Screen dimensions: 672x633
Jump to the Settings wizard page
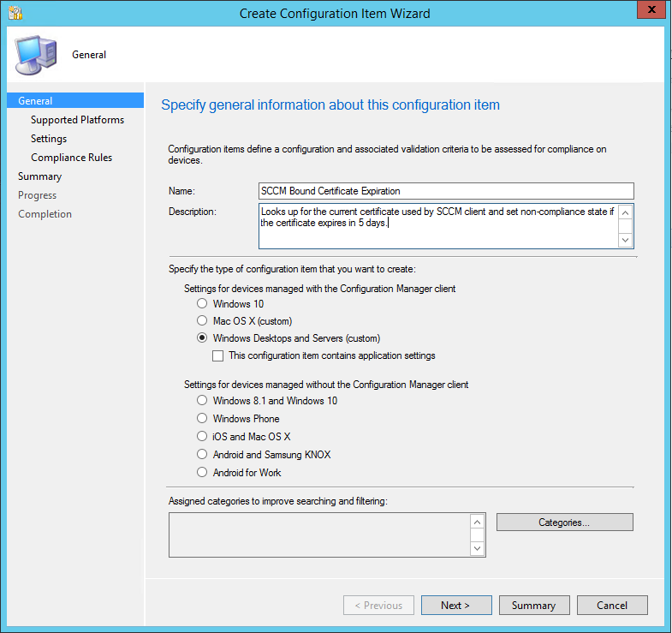[49, 139]
